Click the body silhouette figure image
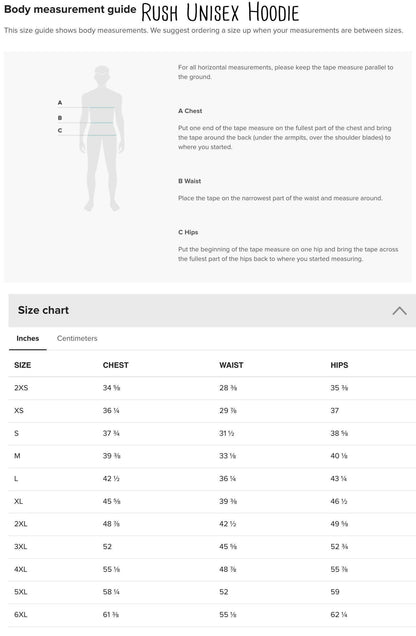Image resolution: width=416 pixels, height=636 pixels. [102, 138]
